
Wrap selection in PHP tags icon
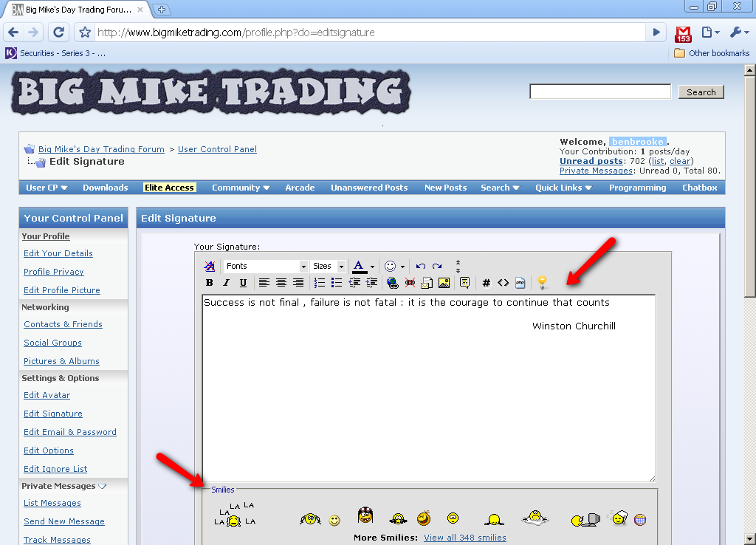pyautogui.click(x=520, y=283)
